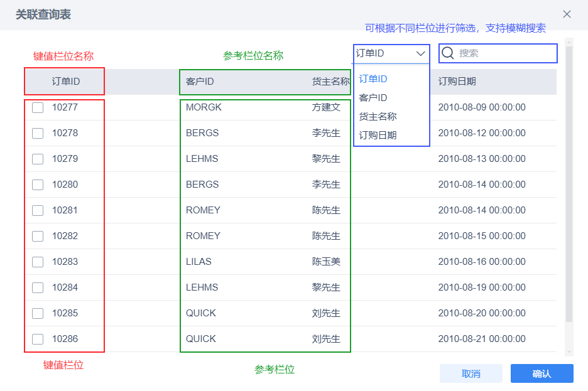Pick 订购日期 from the filter options

(378, 135)
